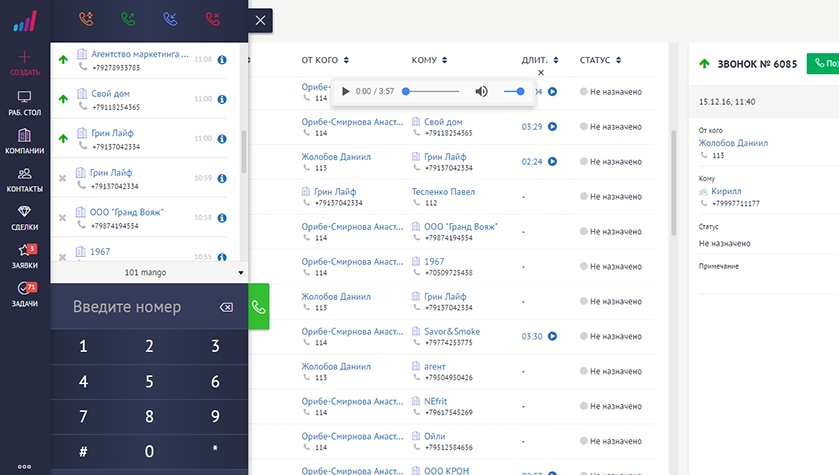Screen dimensions: 839x475
Task: Select Свой дом in recent calls list
Action: point(110,94)
